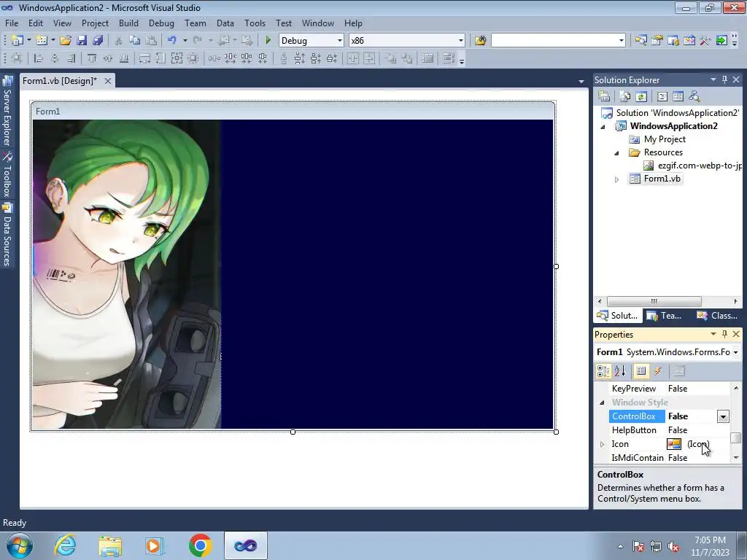Switch to the Class View tab
This screenshot has height=560, width=747.
[x=717, y=315]
